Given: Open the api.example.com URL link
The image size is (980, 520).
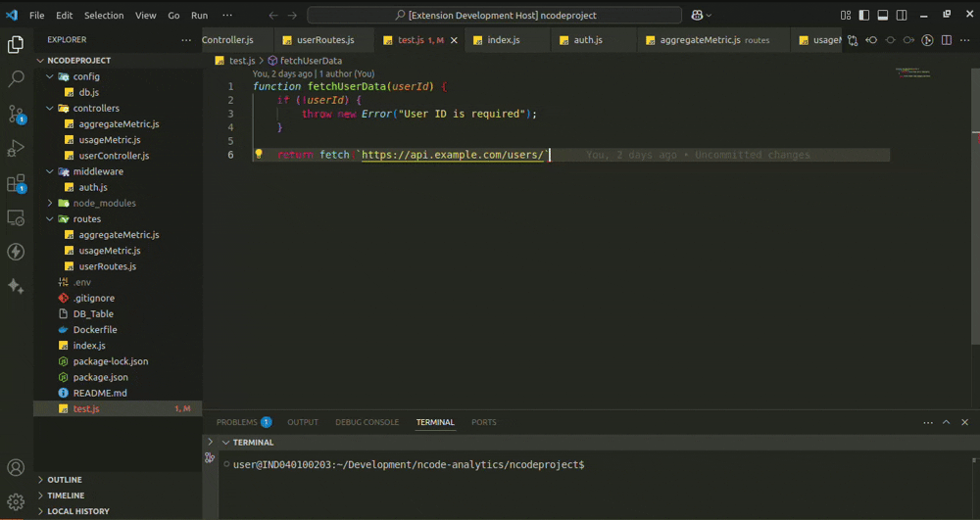Looking at the screenshot, I should tap(453, 155).
